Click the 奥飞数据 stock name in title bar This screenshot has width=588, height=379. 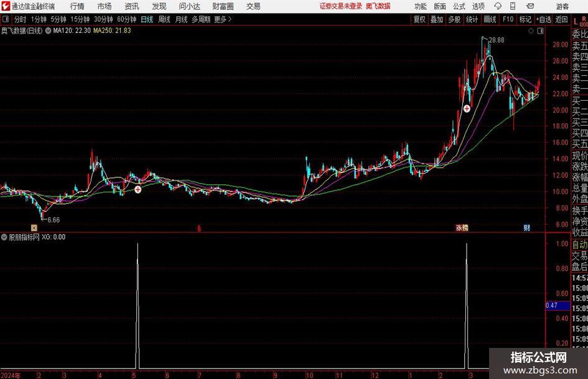(x=378, y=6)
